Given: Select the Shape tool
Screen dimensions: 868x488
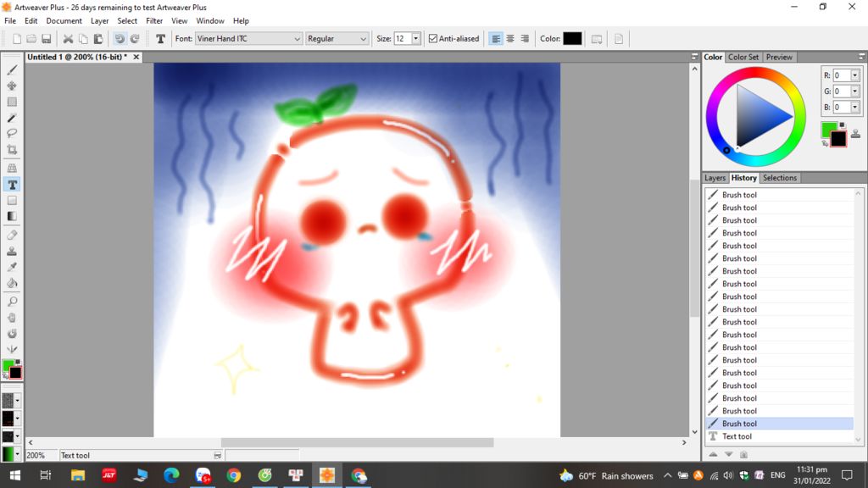Looking at the screenshot, I should tap(12, 200).
